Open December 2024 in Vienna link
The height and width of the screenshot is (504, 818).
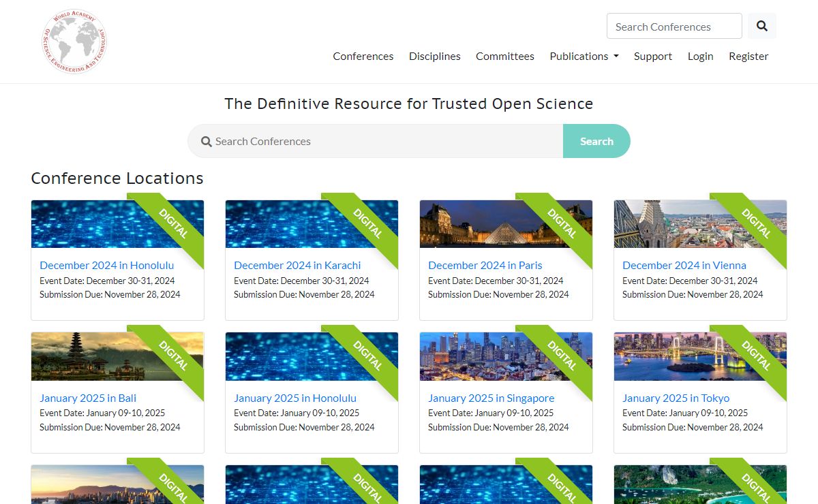[x=684, y=266]
